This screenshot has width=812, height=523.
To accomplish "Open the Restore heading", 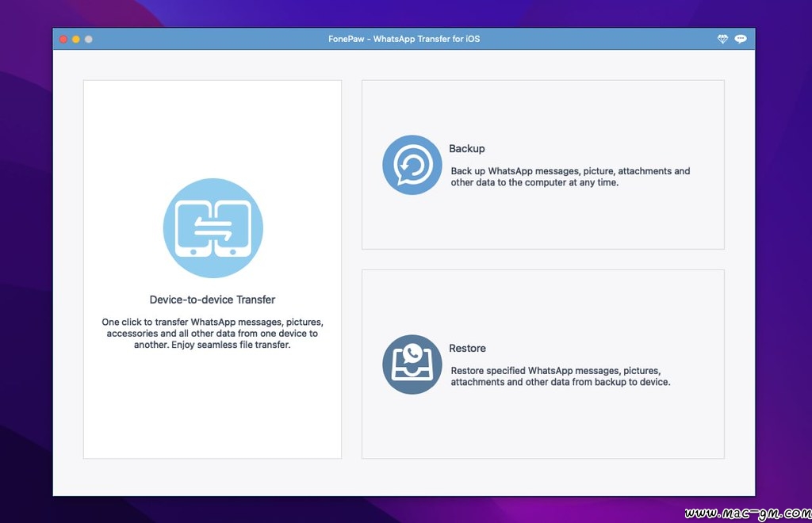I will [x=467, y=348].
